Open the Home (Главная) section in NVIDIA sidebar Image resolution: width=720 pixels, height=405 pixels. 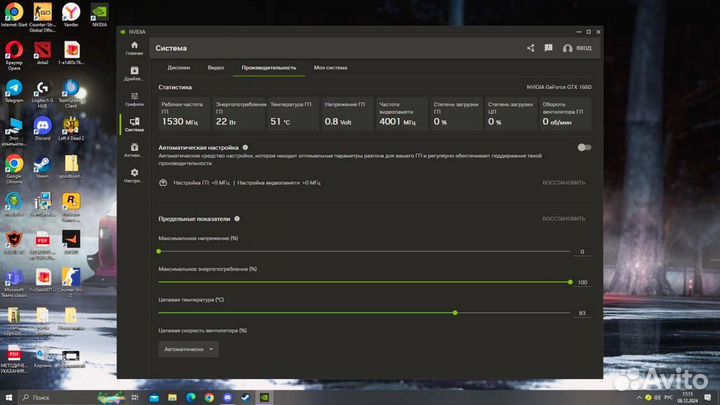134,48
